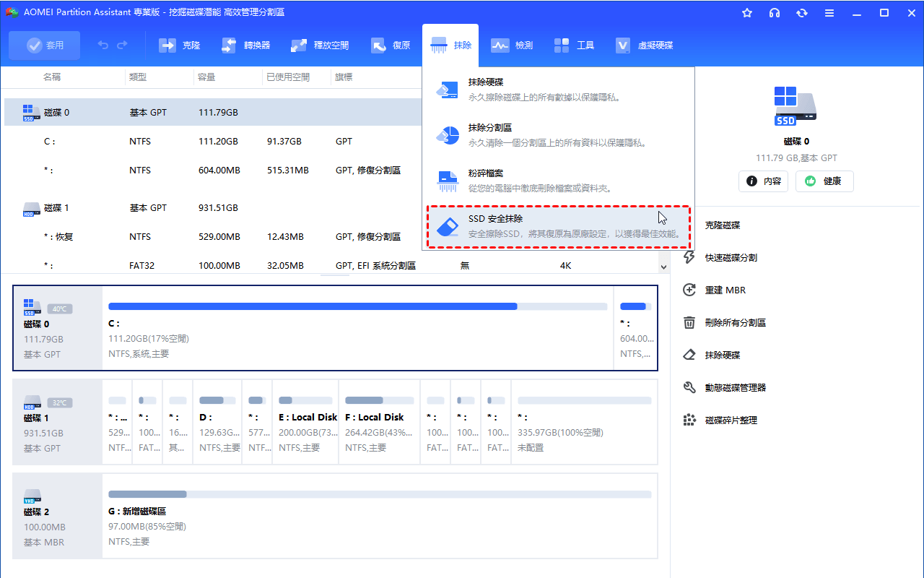924x578 pixels.
Task: Click 重建 MBR in the right panel
Action: pyautogui.click(x=725, y=290)
